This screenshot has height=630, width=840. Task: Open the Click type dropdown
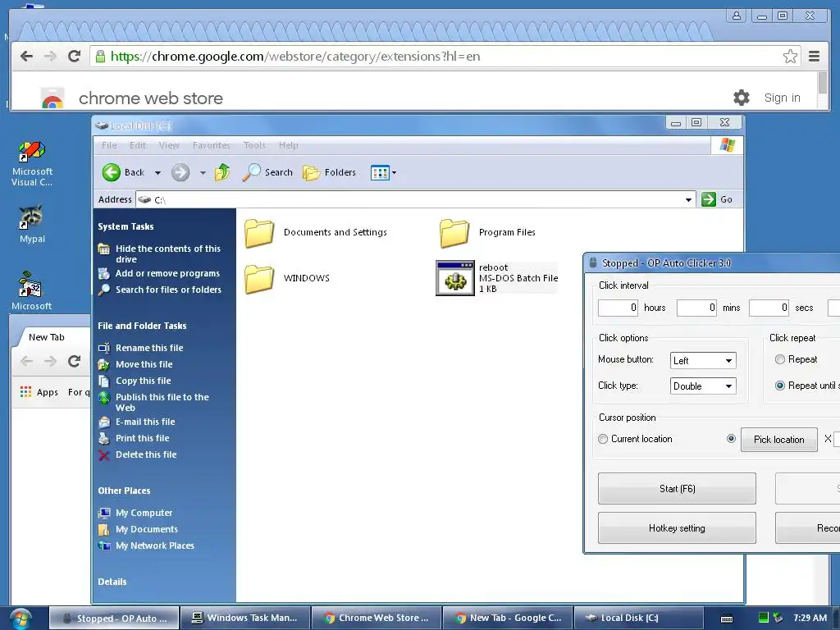703,386
